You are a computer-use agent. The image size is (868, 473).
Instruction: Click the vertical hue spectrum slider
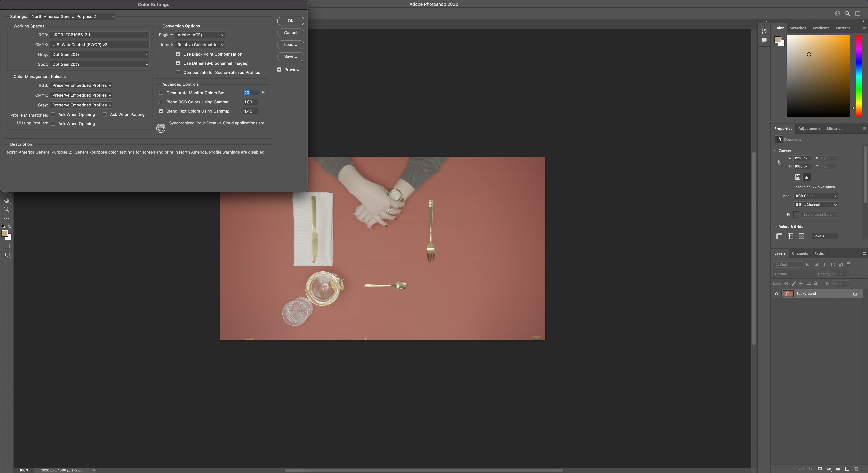(x=859, y=76)
